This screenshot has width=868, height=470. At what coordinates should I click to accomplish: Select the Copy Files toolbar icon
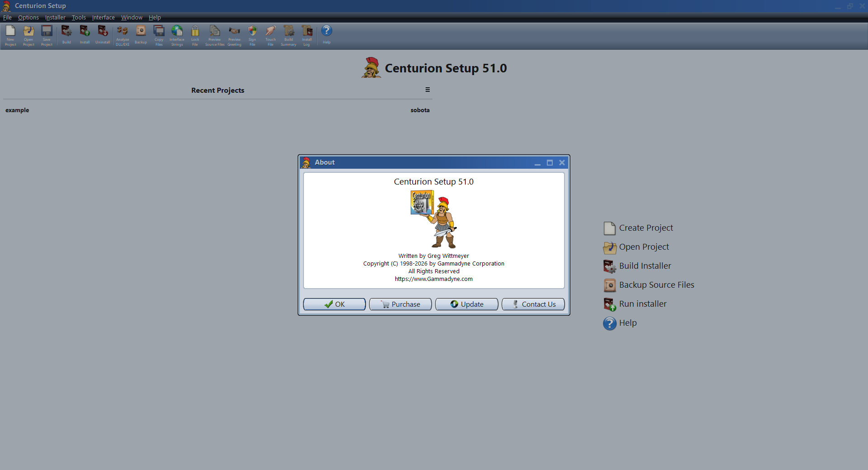coord(159,35)
